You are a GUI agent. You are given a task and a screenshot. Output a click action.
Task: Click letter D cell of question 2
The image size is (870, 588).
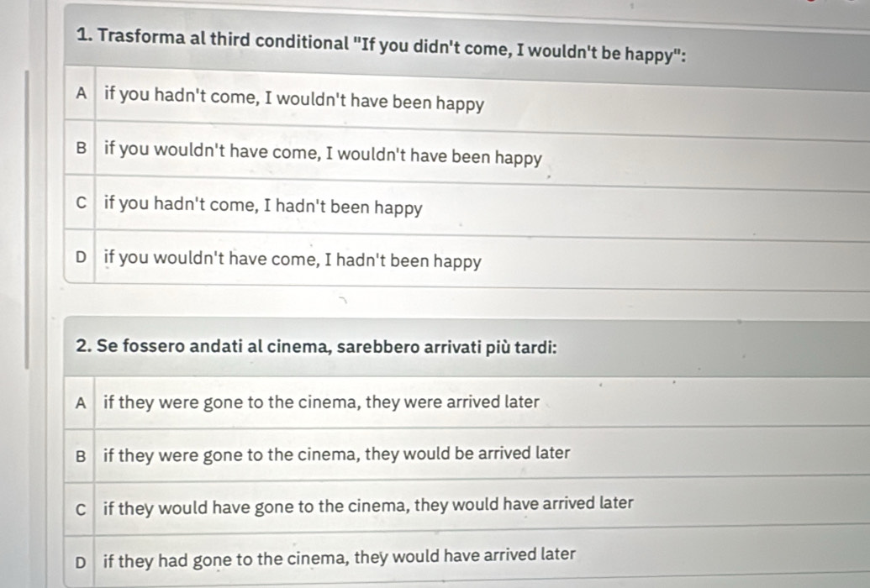click(x=81, y=563)
